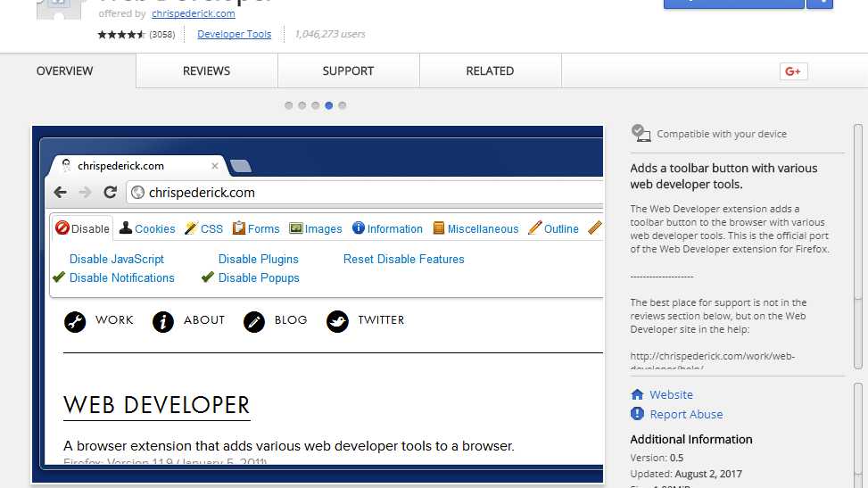Click the compatible device checkmark icon
The image size is (868, 488).
[x=641, y=133]
